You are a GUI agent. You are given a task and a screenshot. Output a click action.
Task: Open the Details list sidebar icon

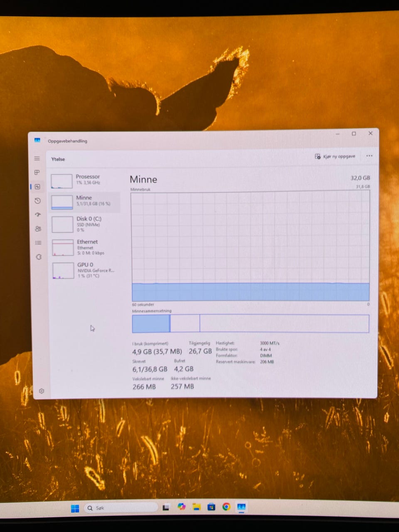click(x=38, y=243)
